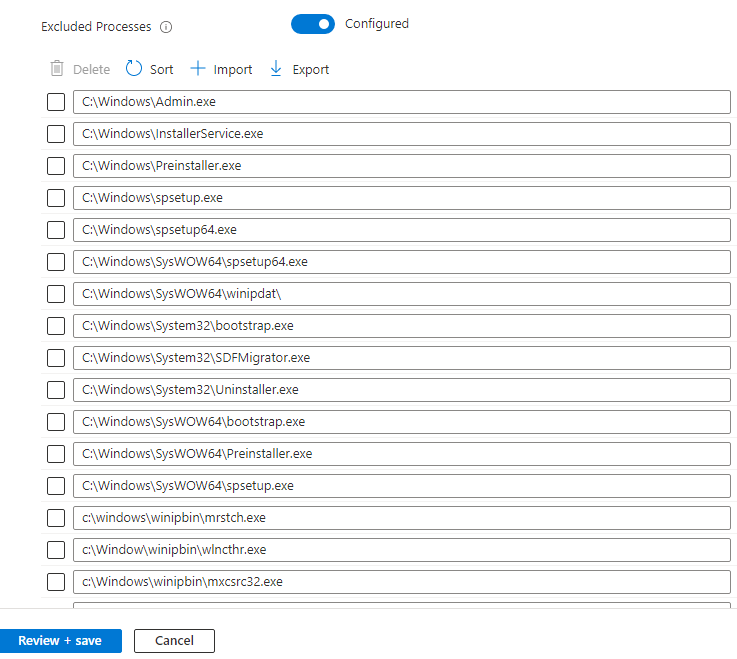737x659 pixels.
Task: Click the Excluded Processes label
Action: click(x=96, y=27)
